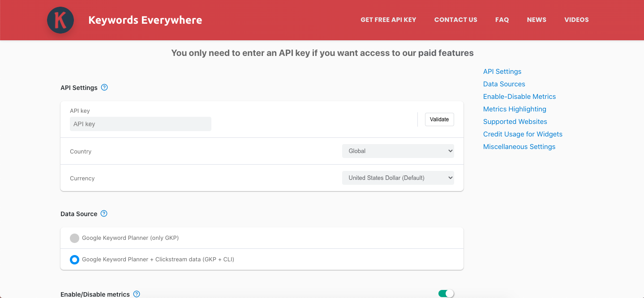Open the FAQ menu item
Screen dimensions: 644x298
click(502, 20)
